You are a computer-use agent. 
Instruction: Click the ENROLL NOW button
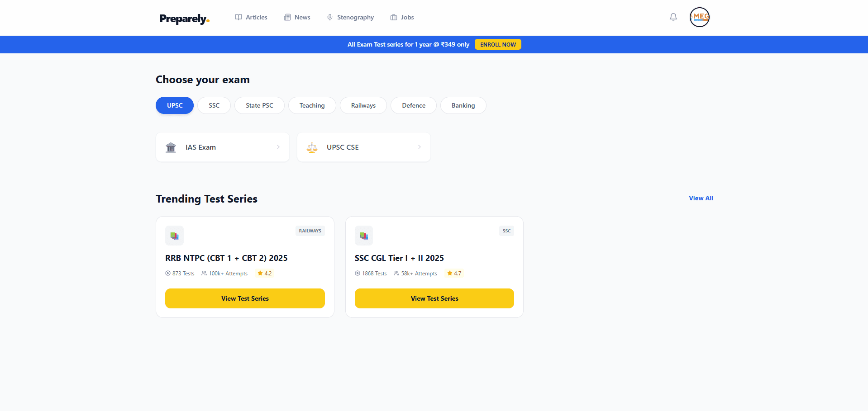point(498,44)
